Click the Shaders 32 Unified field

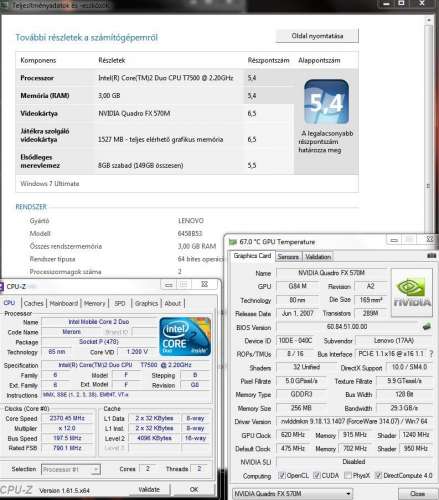tap(306, 367)
